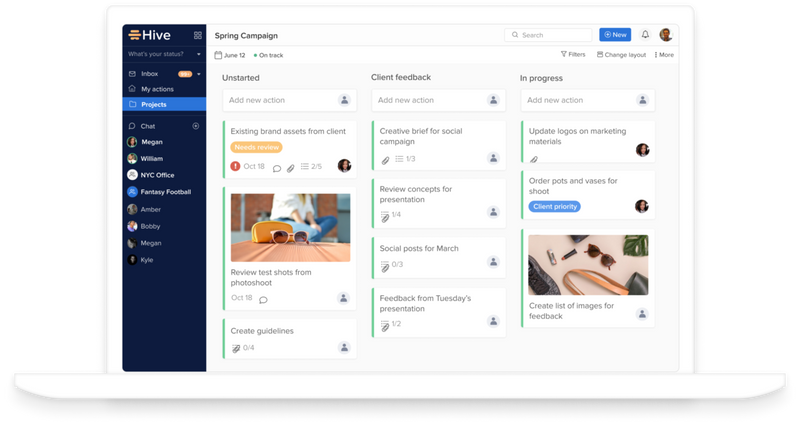Screen dimensions: 800x426
Task: Click the red alert icon on Existing brand assets card
Action: 235,166
